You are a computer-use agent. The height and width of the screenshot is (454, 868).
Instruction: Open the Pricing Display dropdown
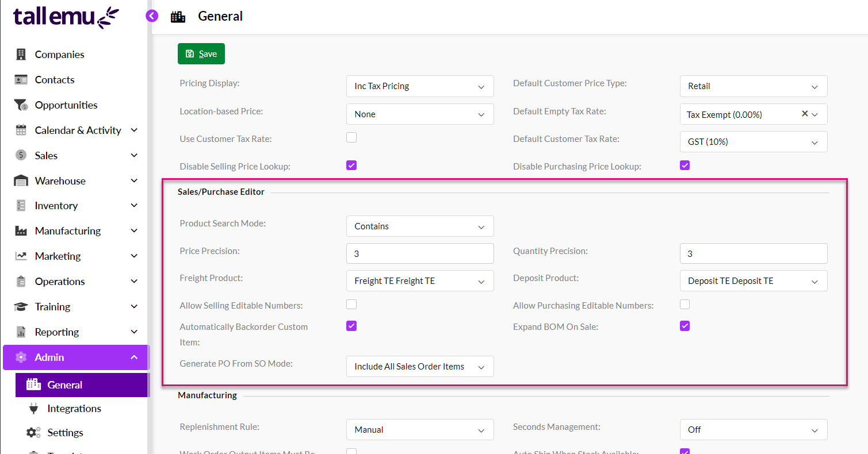[420, 86]
